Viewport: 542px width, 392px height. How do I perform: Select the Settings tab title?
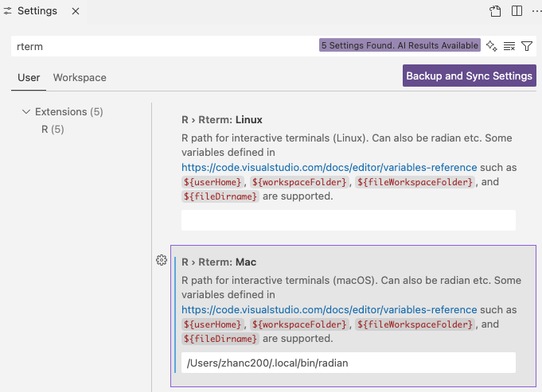point(37,11)
